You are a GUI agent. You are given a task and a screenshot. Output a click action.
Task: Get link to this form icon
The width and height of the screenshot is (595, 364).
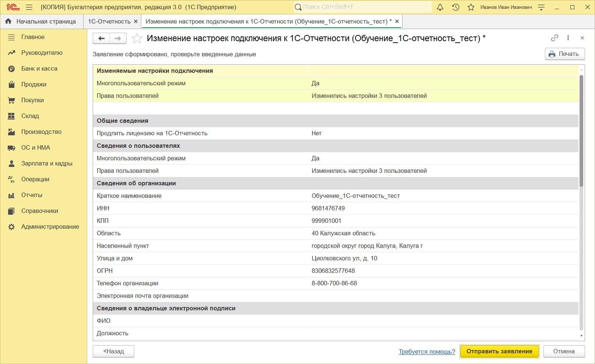[555, 38]
